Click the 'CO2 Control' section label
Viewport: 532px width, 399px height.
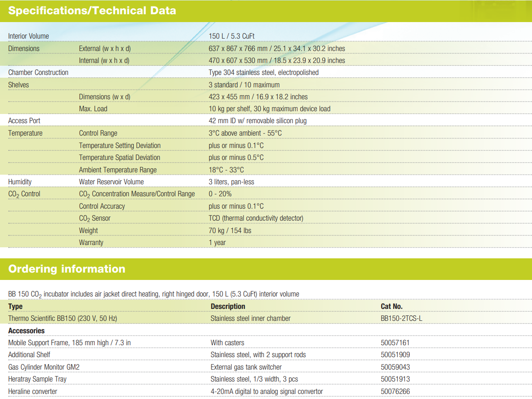24,194
